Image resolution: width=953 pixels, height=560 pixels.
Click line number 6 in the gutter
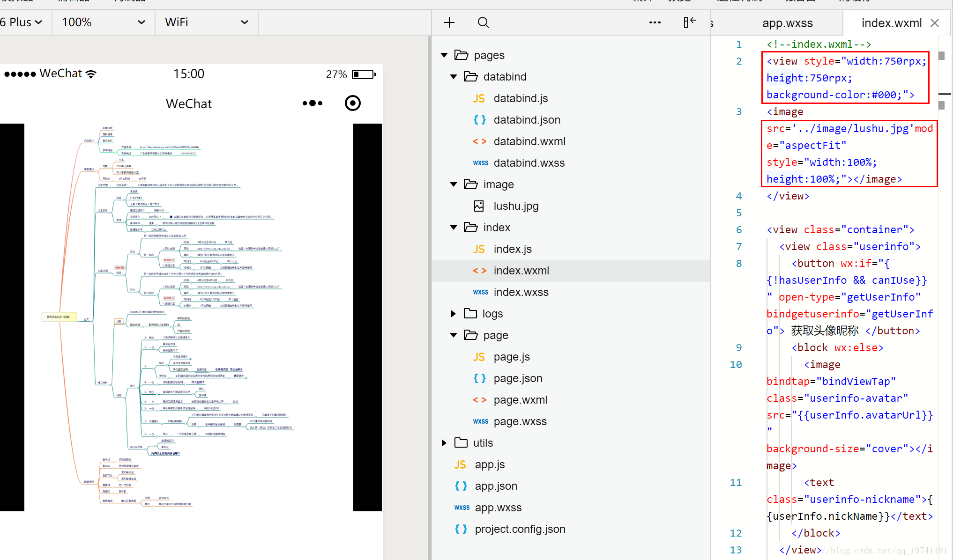tap(739, 229)
